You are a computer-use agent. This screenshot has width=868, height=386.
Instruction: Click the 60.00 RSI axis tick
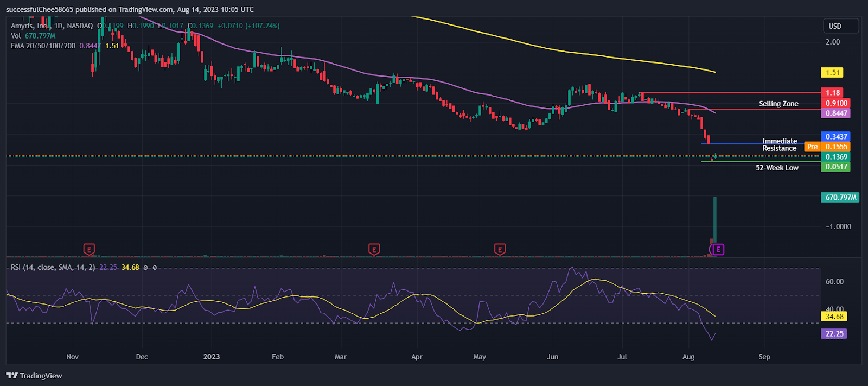[x=834, y=282]
